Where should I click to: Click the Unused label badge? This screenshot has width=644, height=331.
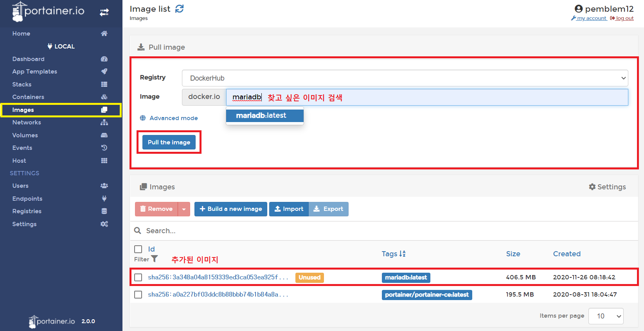[x=309, y=277]
